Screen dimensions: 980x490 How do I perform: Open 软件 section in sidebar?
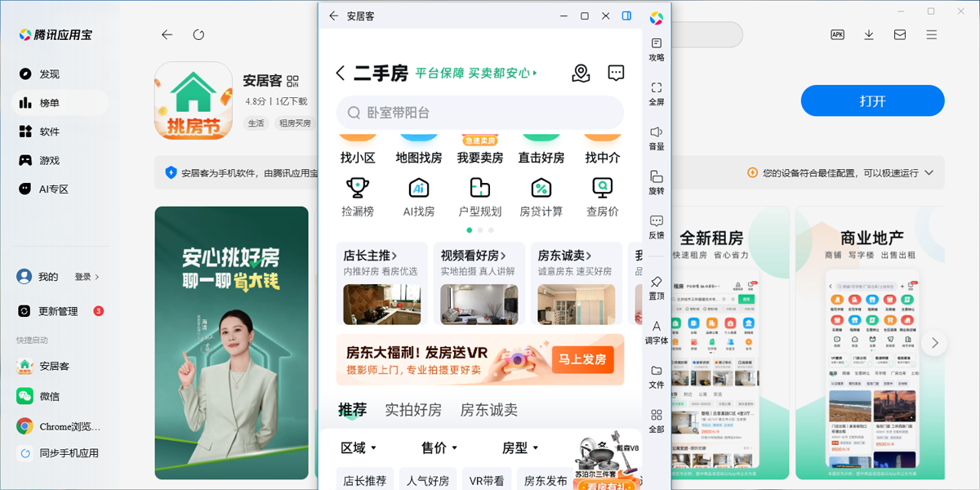coord(49,131)
